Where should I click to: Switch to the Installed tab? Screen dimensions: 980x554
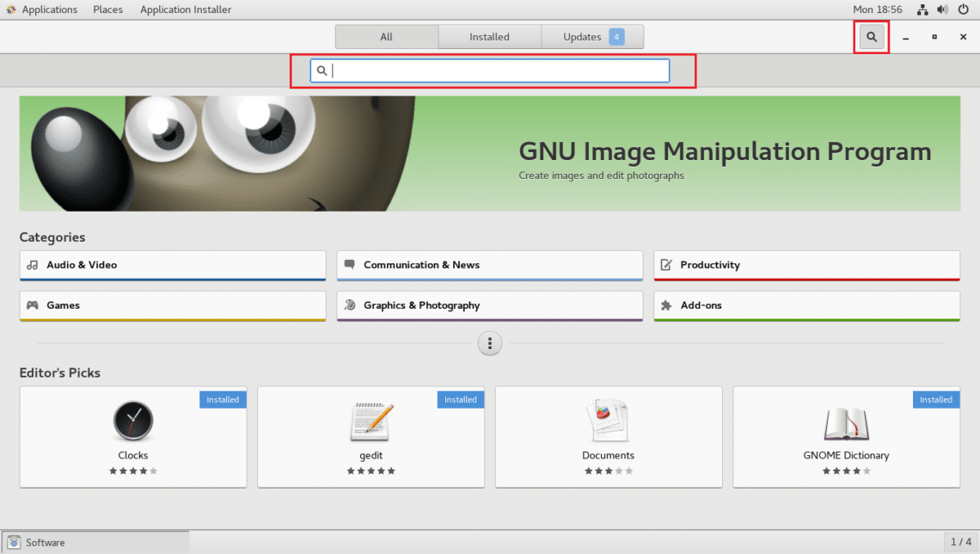click(x=489, y=37)
